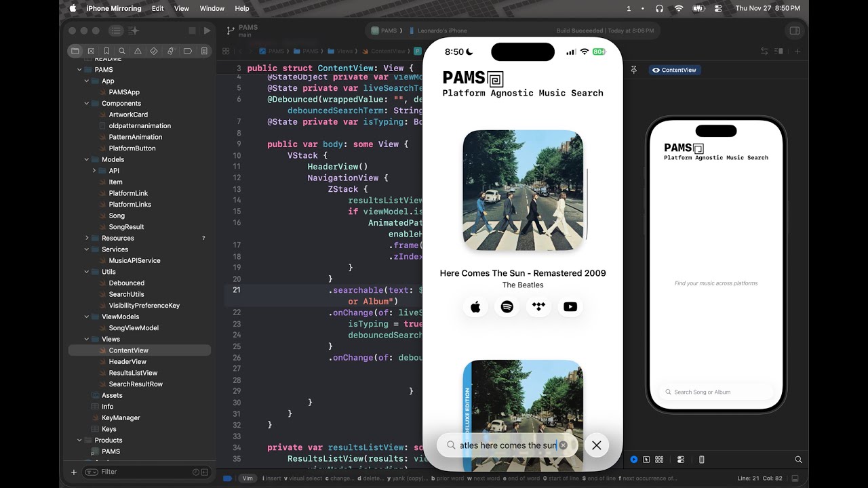The height and width of the screenshot is (488, 868).
Task: Click the selectable preview mode icon
Action: (646, 460)
